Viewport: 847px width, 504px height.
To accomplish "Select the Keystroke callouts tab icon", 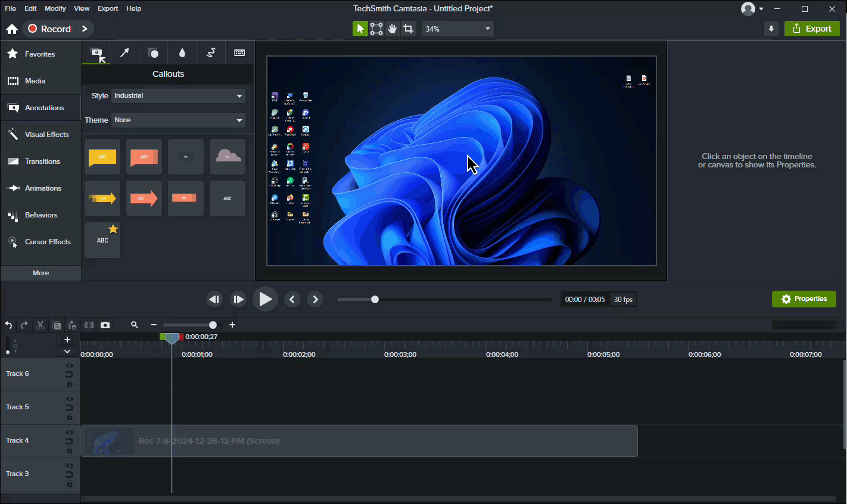I will pos(239,53).
